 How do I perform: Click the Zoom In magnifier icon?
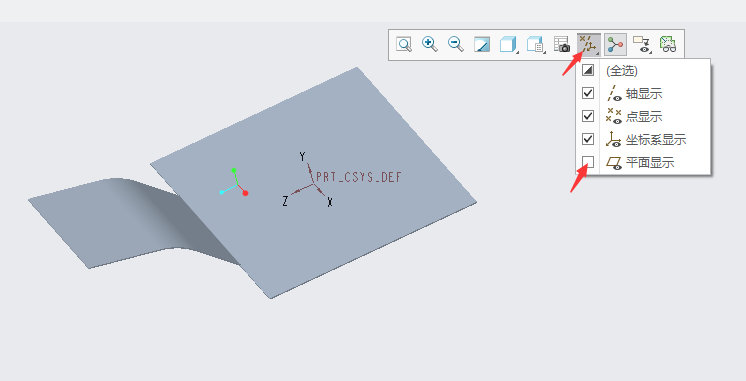point(430,44)
